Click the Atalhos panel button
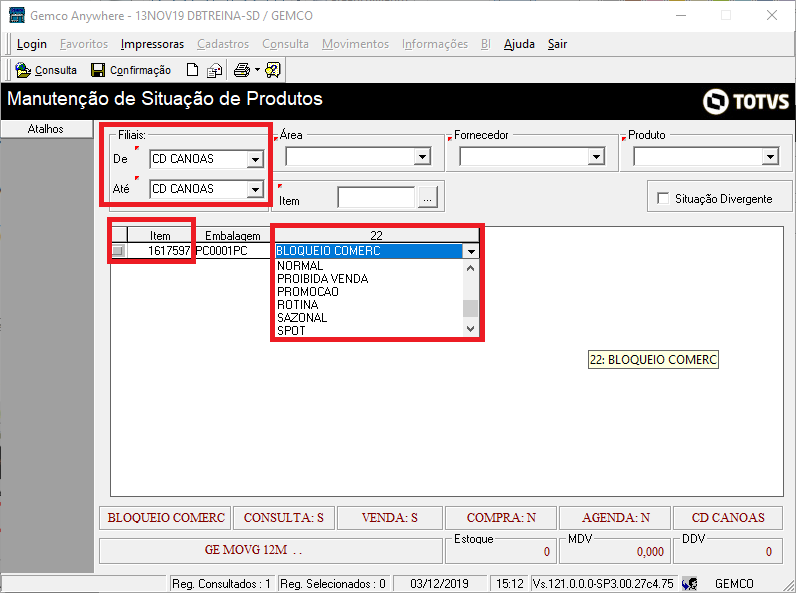This screenshot has width=796, height=593. click(46, 129)
